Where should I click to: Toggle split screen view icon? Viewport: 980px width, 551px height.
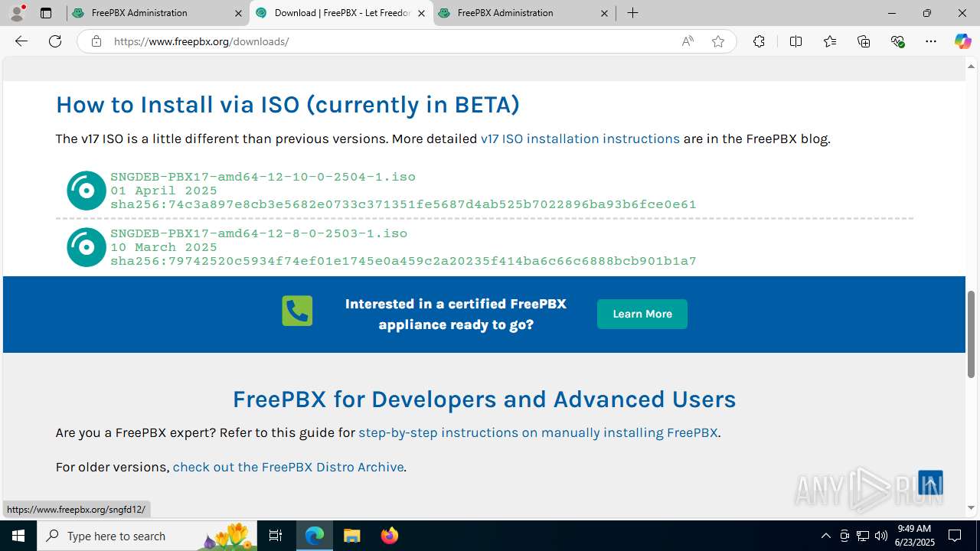tap(795, 41)
